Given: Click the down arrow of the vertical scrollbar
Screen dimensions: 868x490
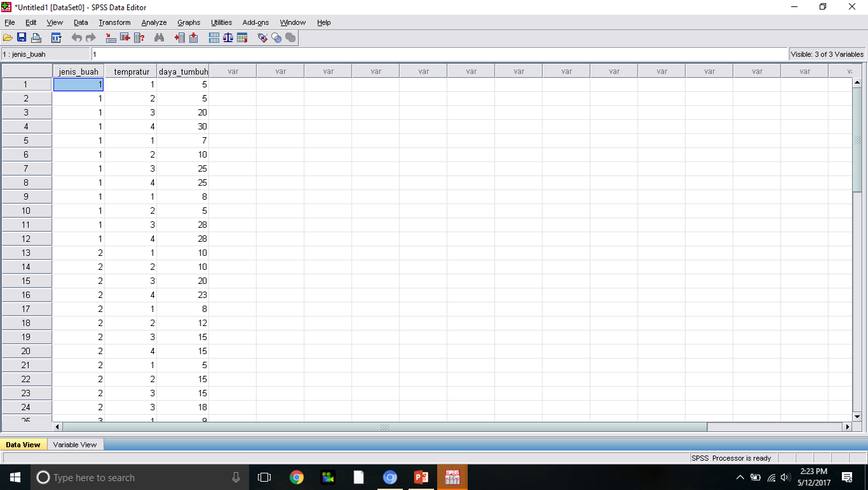Looking at the screenshot, I should tap(857, 416).
